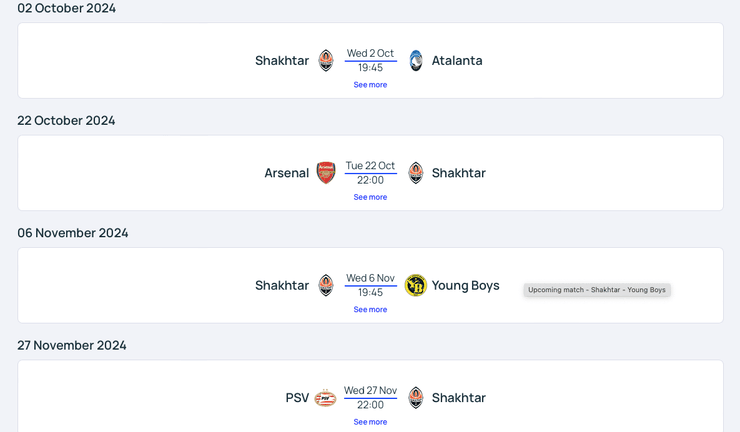Click Shakhtar crest in Young Boys fixture
Image resolution: width=740 pixels, height=432 pixels.
point(326,285)
